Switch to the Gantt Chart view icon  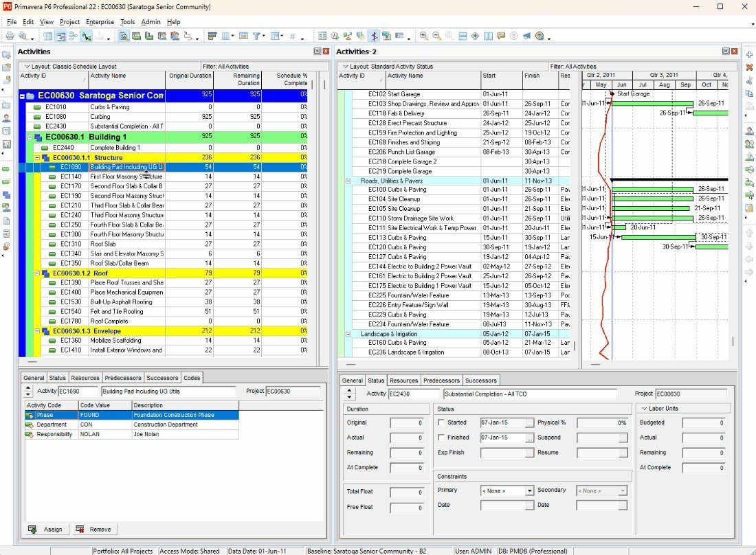click(60, 36)
